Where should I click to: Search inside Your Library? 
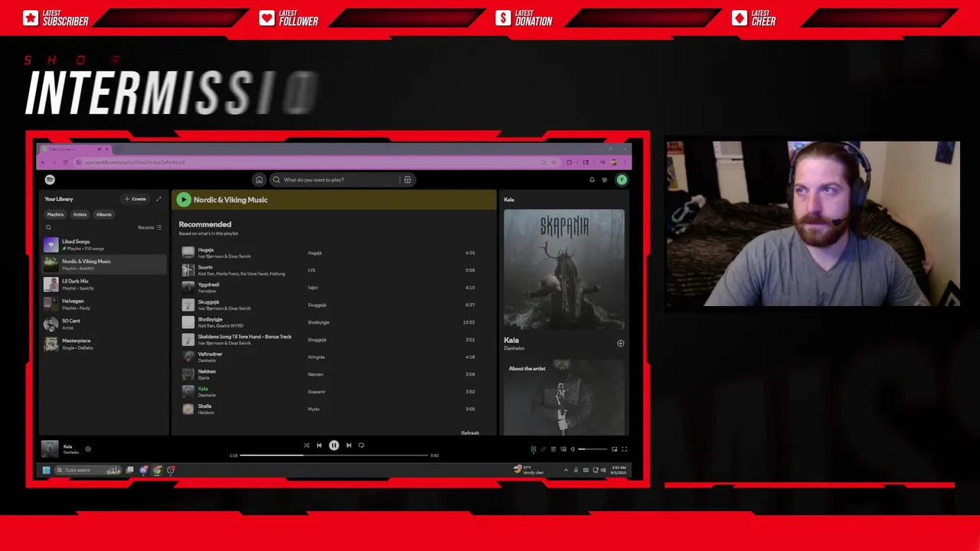48,227
